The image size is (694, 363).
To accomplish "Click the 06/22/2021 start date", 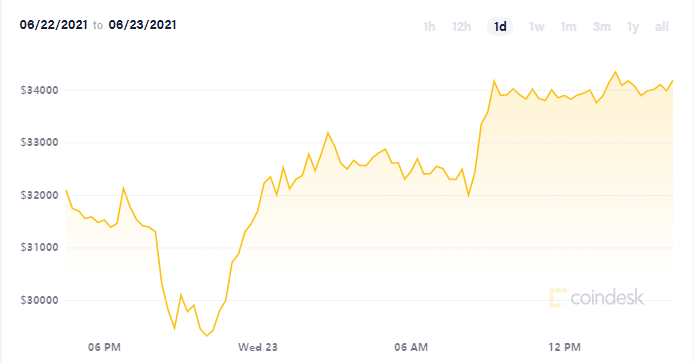I will (x=54, y=25).
